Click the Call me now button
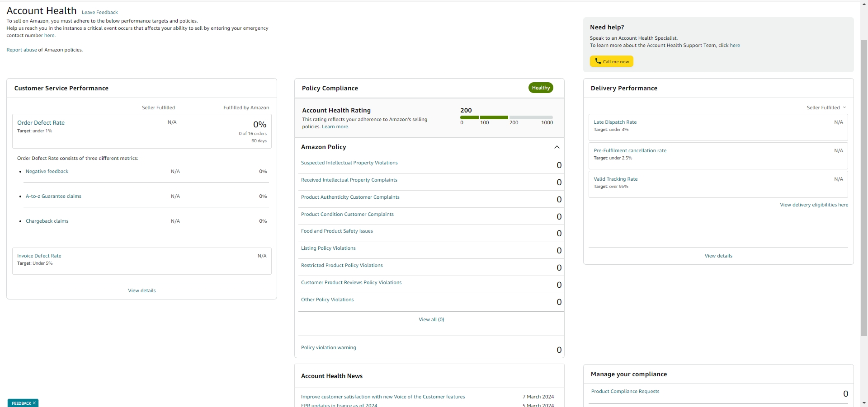The width and height of the screenshot is (868, 407). click(x=611, y=61)
